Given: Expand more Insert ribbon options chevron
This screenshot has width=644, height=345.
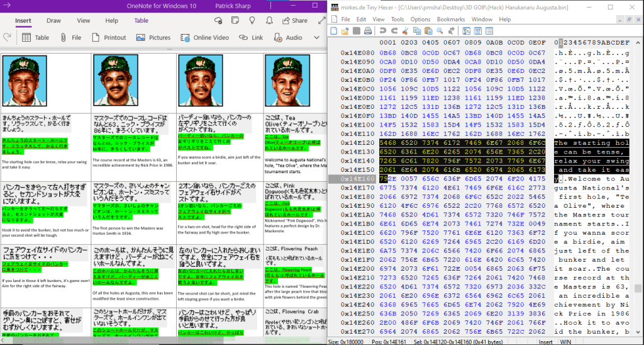Looking at the screenshot, I should click(x=318, y=38).
